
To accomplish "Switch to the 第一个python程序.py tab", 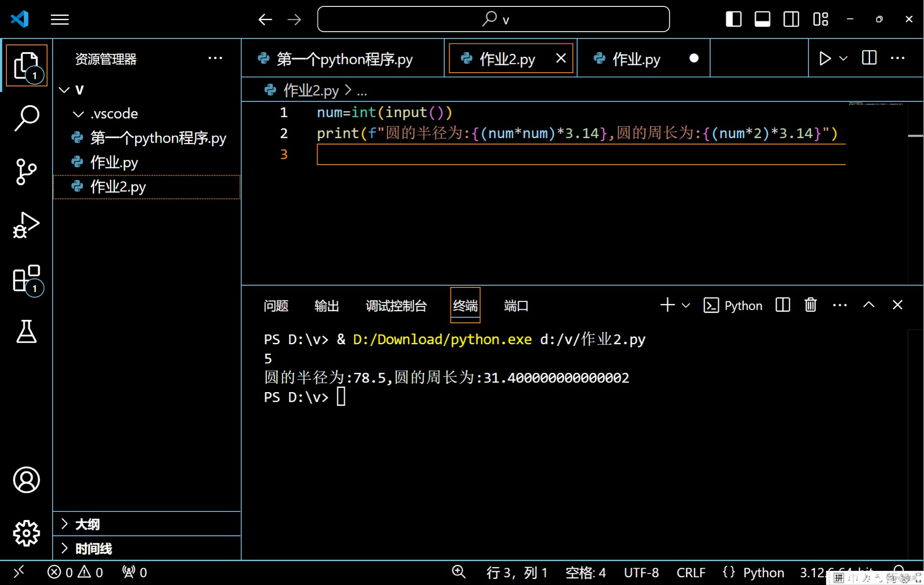I will 343,58.
